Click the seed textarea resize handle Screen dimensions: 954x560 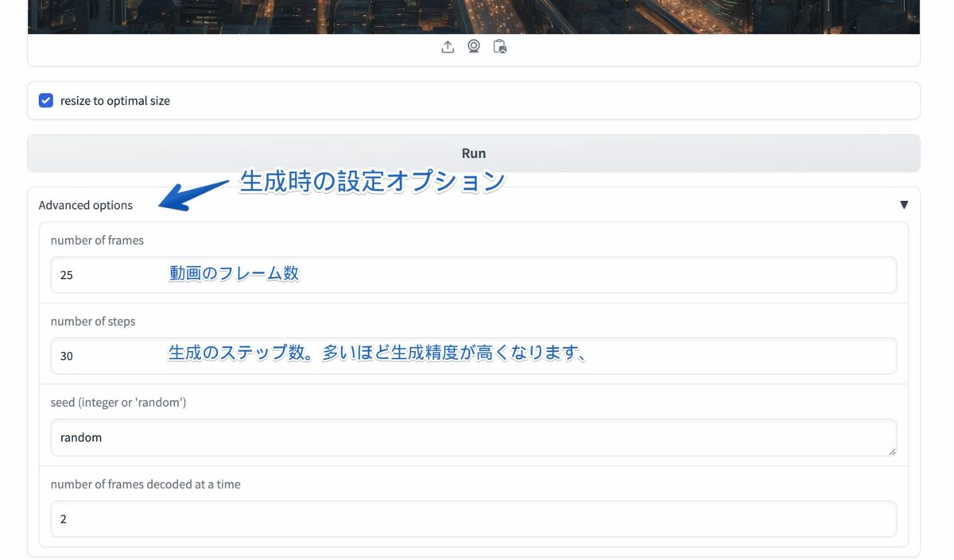891,450
